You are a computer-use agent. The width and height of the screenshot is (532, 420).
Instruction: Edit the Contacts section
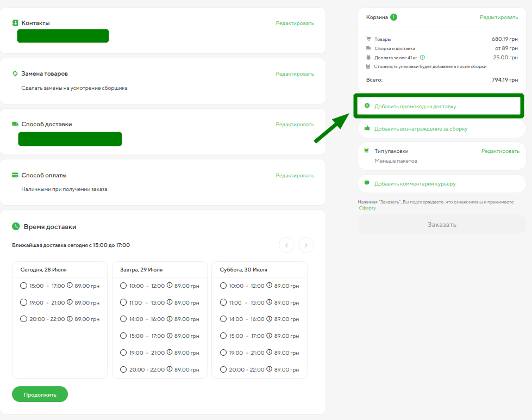click(x=295, y=23)
